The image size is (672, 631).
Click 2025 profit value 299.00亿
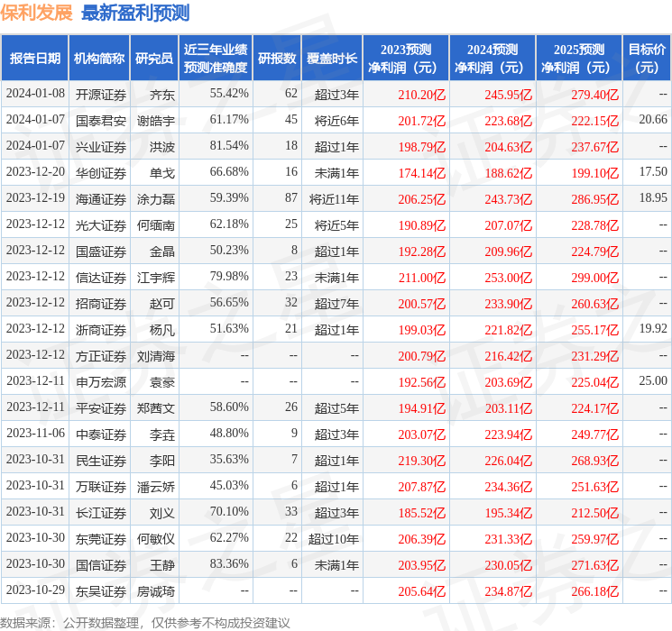point(594,277)
